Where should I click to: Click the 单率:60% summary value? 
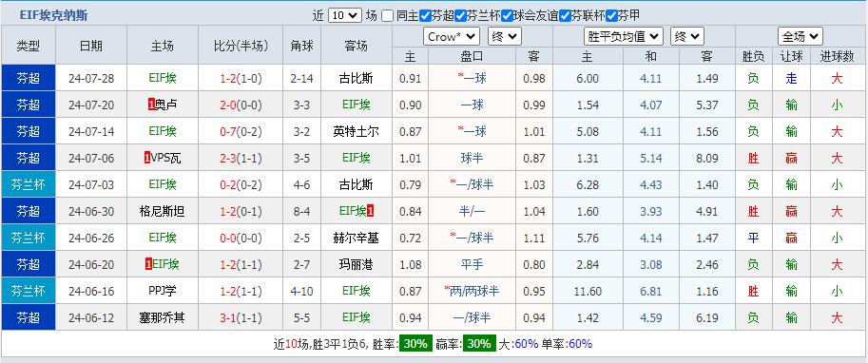pyautogui.click(x=567, y=344)
